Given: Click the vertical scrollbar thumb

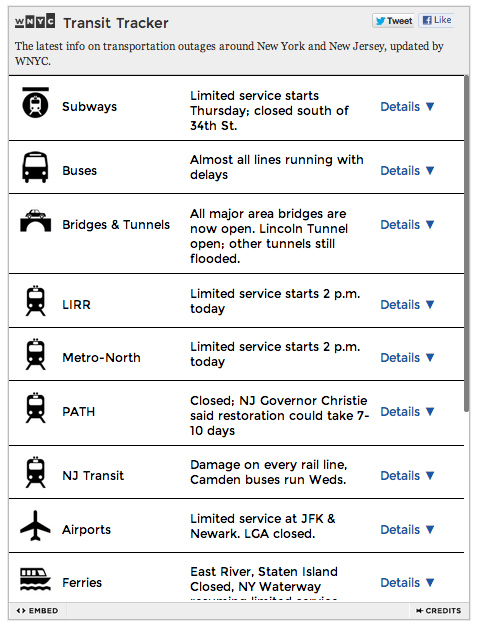Looking at the screenshot, I should pyautogui.click(x=467, y=243).
